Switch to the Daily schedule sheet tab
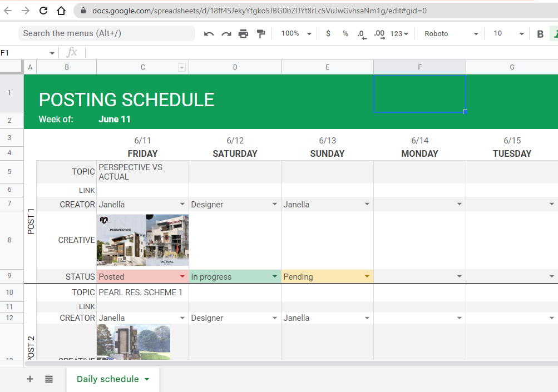Screen dimensions: 558x392 [108, 379]
